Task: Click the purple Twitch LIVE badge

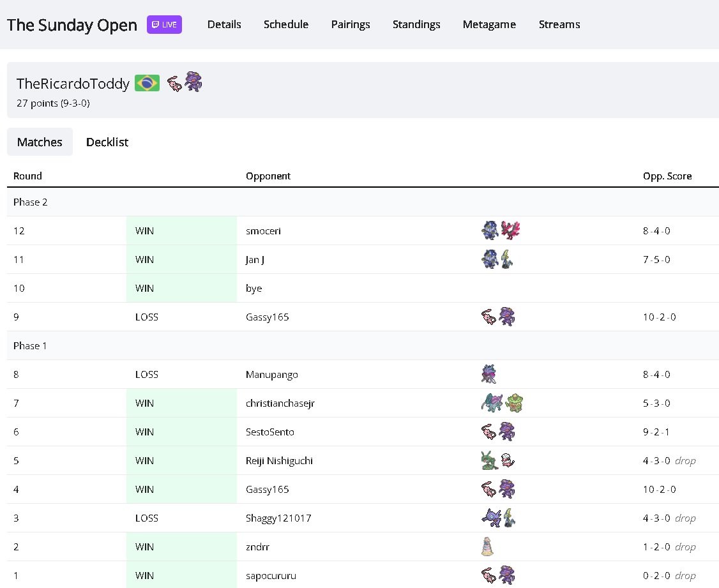Action: [x=164, y=25]
